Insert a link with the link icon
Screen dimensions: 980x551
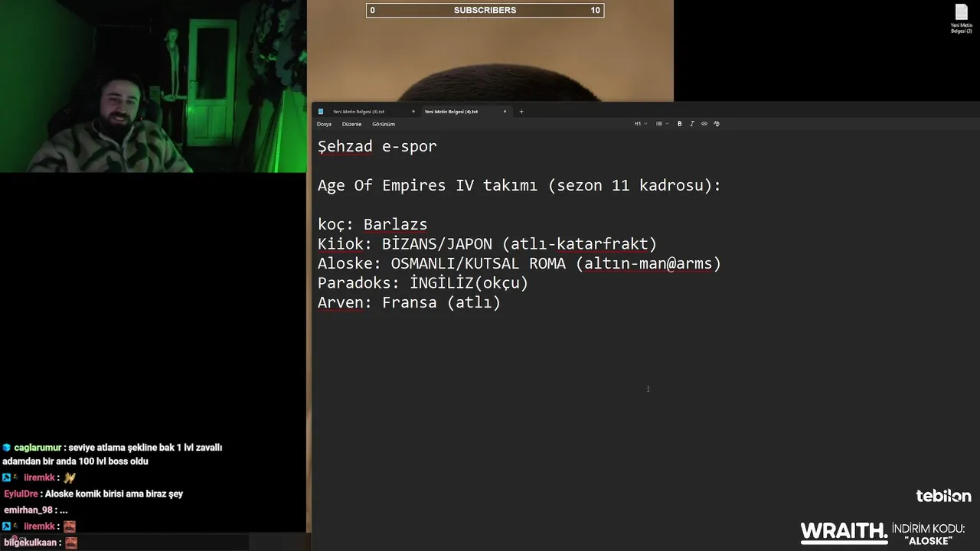[x=704, y=124]
